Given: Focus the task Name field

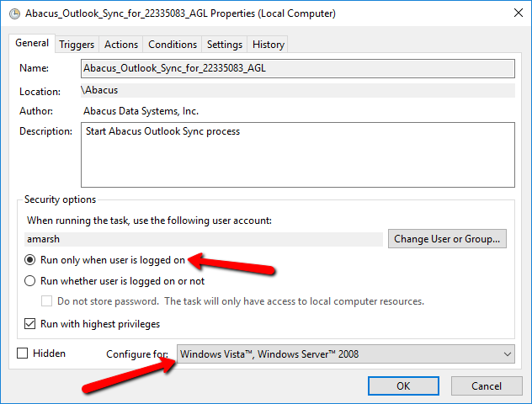Looking at the screenshot, I should coord(298,68).
